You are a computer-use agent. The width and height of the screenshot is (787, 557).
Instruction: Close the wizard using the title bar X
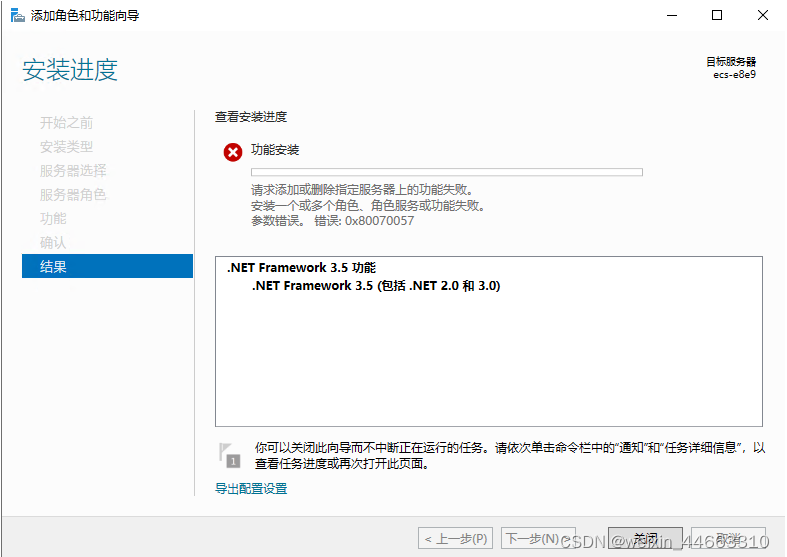[762, 16]
